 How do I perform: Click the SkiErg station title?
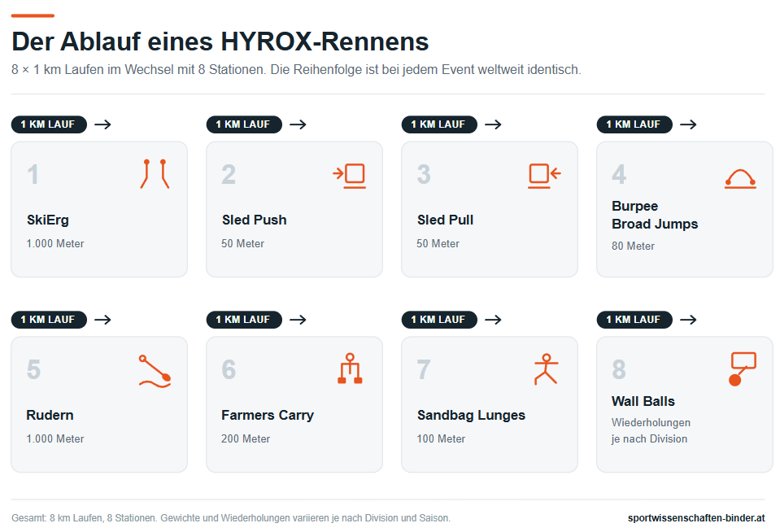[x=48, y=220]
